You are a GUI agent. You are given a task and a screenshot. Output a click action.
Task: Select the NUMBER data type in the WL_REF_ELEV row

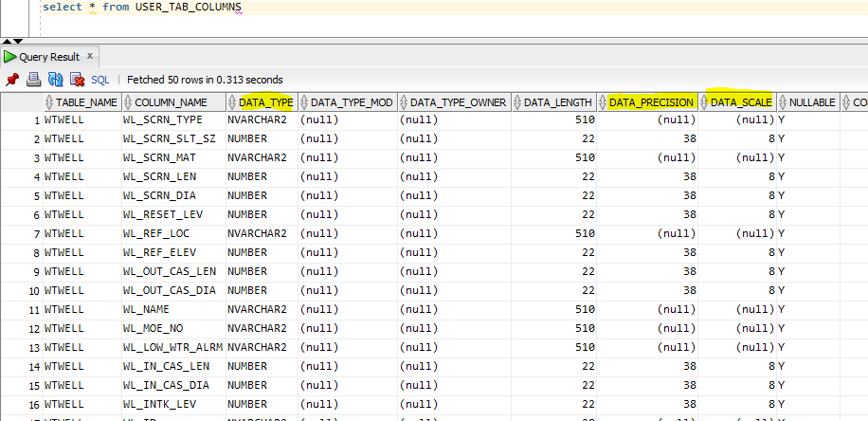coord(262,252)
